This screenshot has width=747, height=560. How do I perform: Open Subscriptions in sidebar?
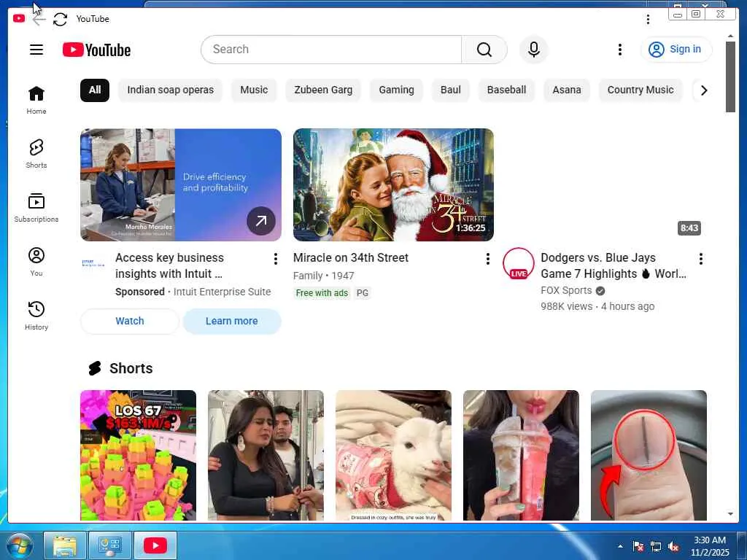pos(36,208)
